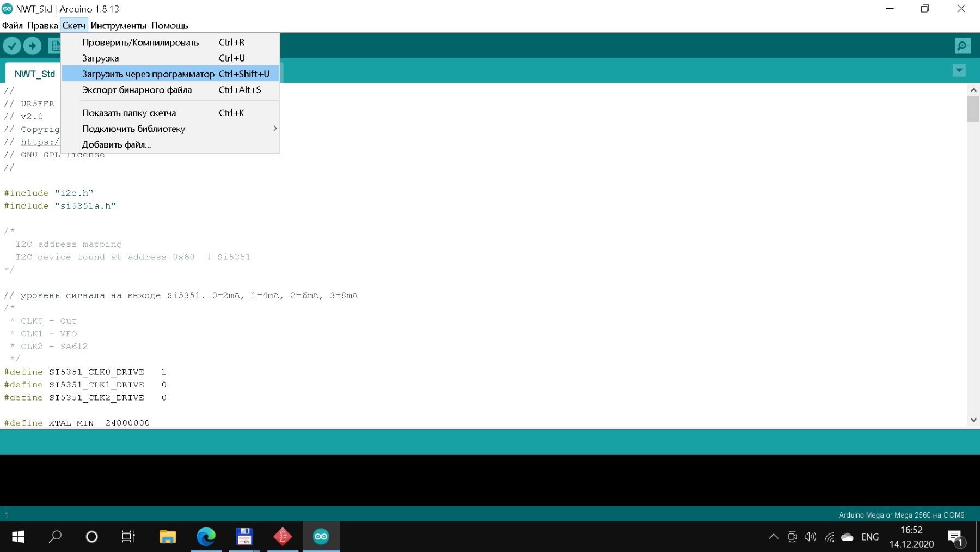Click the https:/ link in comment

pos(40,142)
